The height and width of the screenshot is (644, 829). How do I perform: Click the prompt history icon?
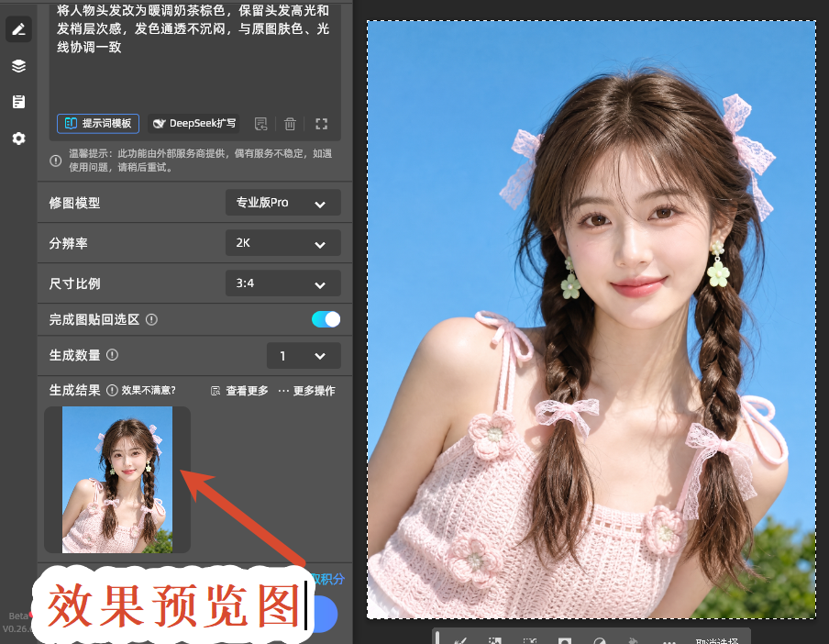click(x=261, y=124)
